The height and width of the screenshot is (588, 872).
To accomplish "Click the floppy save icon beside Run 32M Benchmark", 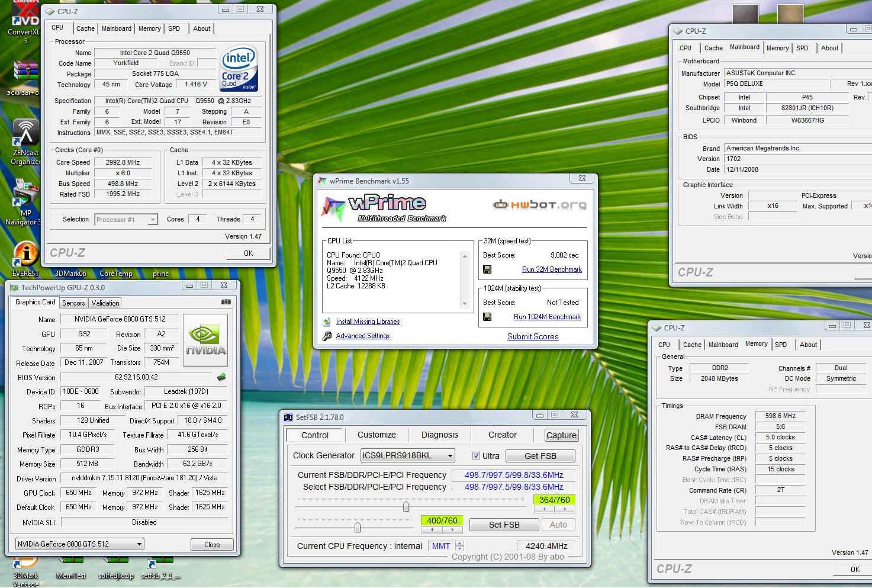I will tap(487, 269).
